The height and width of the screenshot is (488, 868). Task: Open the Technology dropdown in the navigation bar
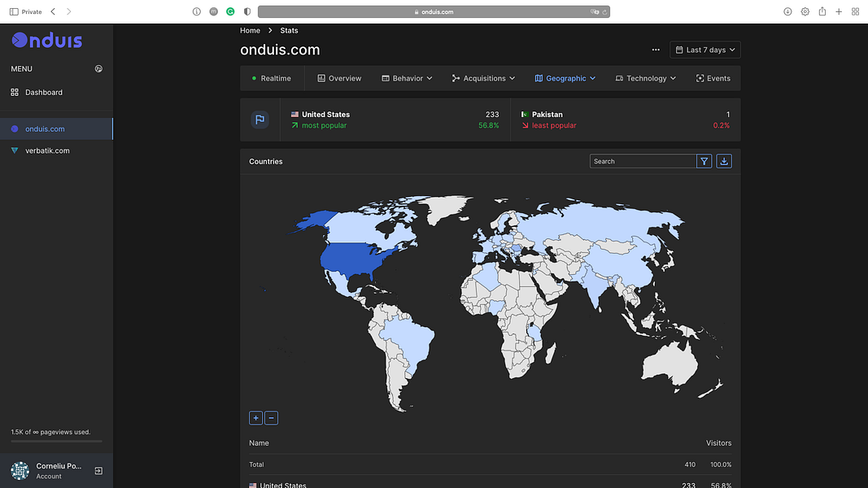click(x=646, y=78)
